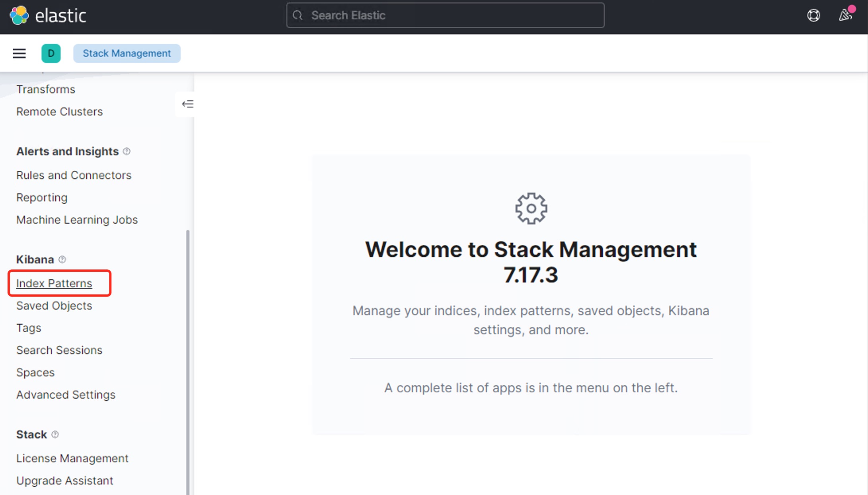The height and width of the screenshot is (495, 868).
Task: Select Advanced Settings
Action: 66,395
